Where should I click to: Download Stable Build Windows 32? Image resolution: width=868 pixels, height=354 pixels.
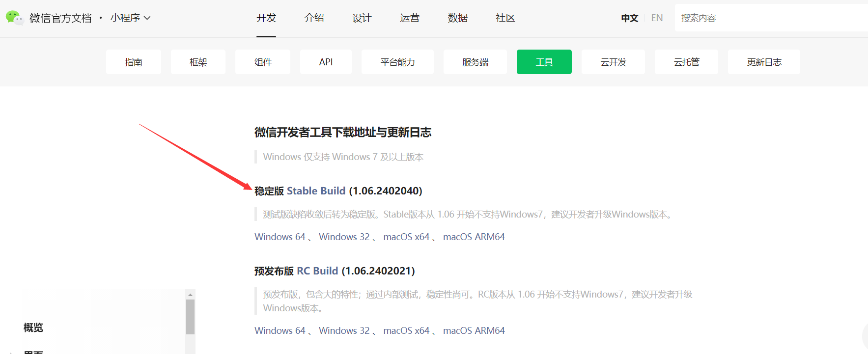click(x=344, y=237)
